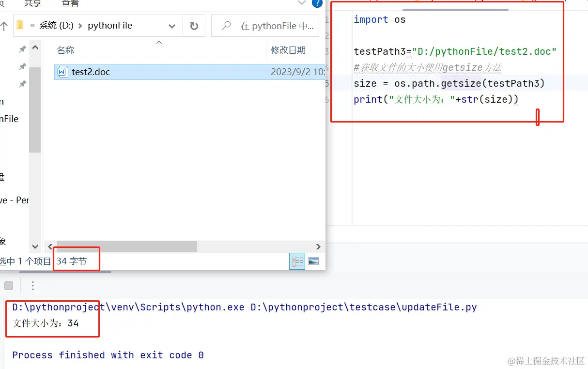Click the 获取文件的大小 comment line
Viewport: 588px width, 369px height.
pyautogui.click(x=428, y=68)
